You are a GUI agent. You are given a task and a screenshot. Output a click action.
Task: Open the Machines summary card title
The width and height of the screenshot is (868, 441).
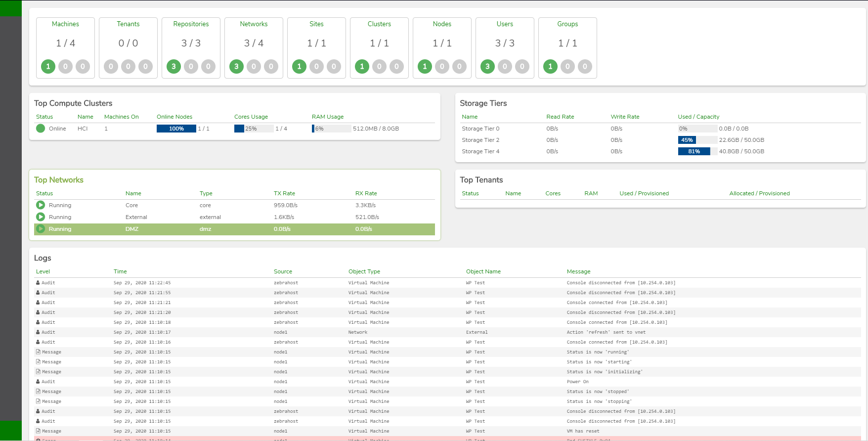pos(65,24)
